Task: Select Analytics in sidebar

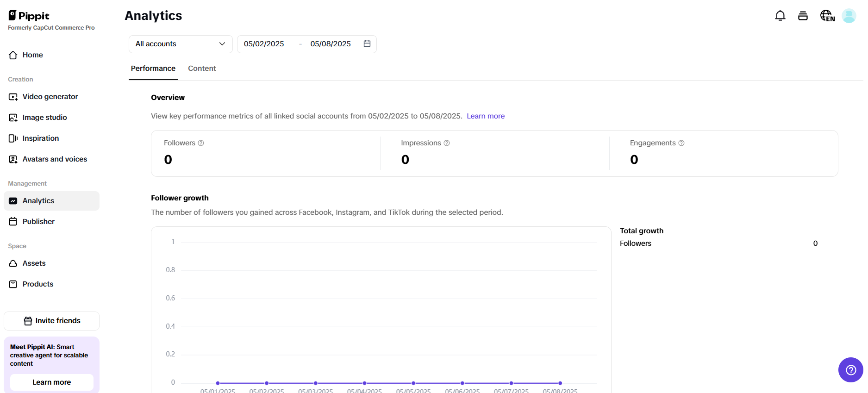Action: pos(51,201)
